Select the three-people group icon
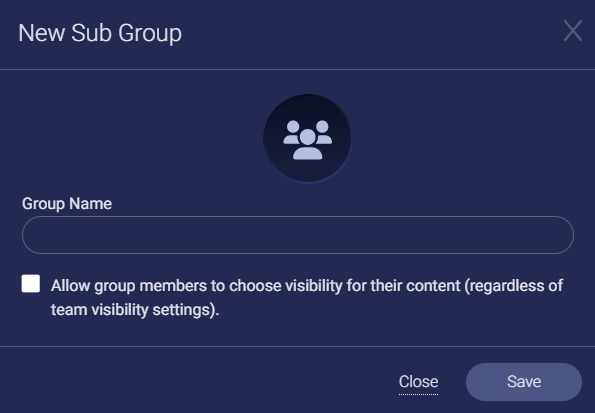 tap(307, 140)
